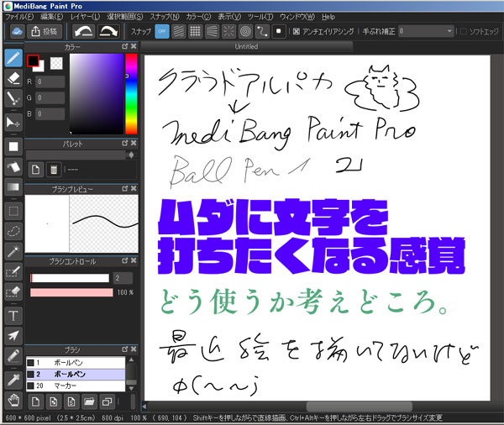The width and height of the screenshot is (504, 425).
Task: Click the rainbow hue slider bar
Action: click(131, 94)
